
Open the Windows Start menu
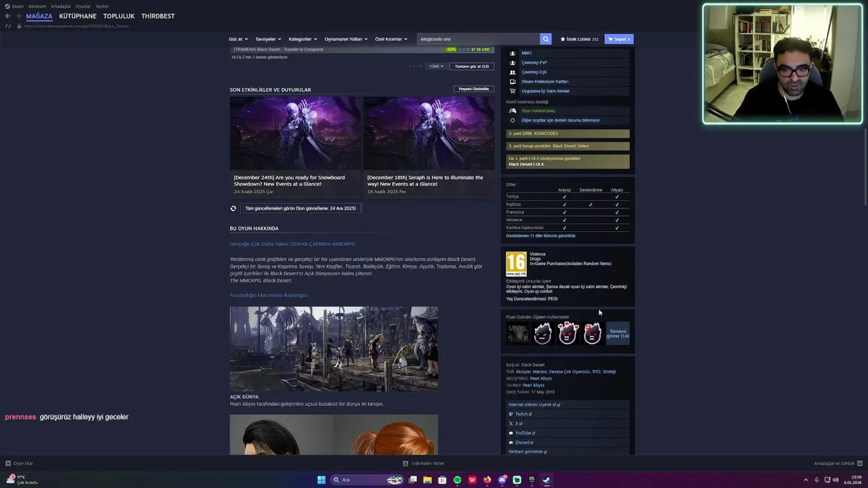(321, 480)
